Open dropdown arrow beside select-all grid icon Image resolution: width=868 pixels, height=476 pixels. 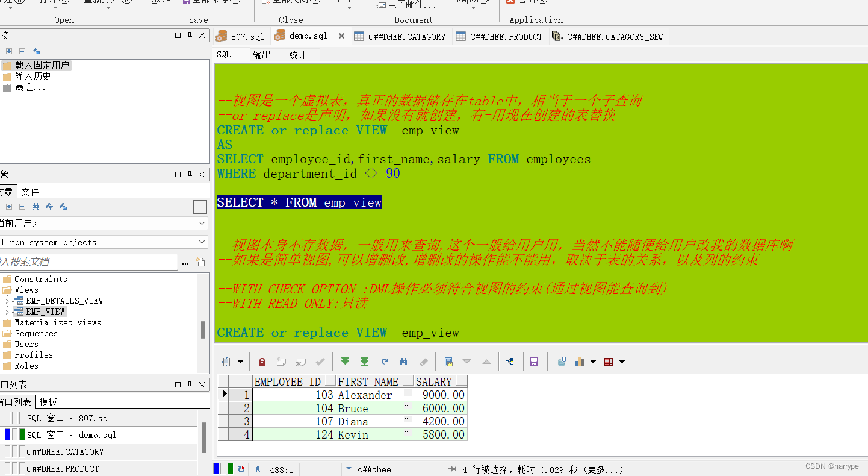point(240,362)
